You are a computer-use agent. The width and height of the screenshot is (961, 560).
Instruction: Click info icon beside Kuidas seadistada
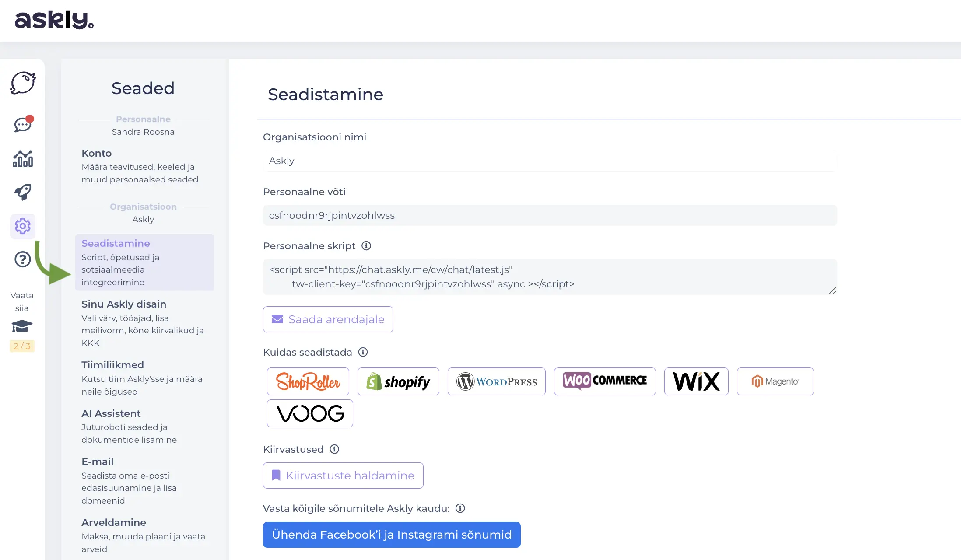(363, 352)
